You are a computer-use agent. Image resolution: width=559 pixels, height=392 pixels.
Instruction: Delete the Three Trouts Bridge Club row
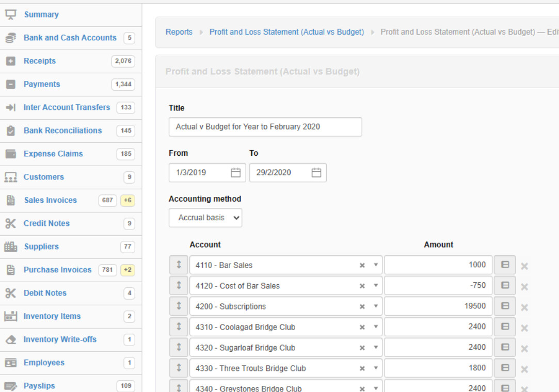(x=524, y=369)
